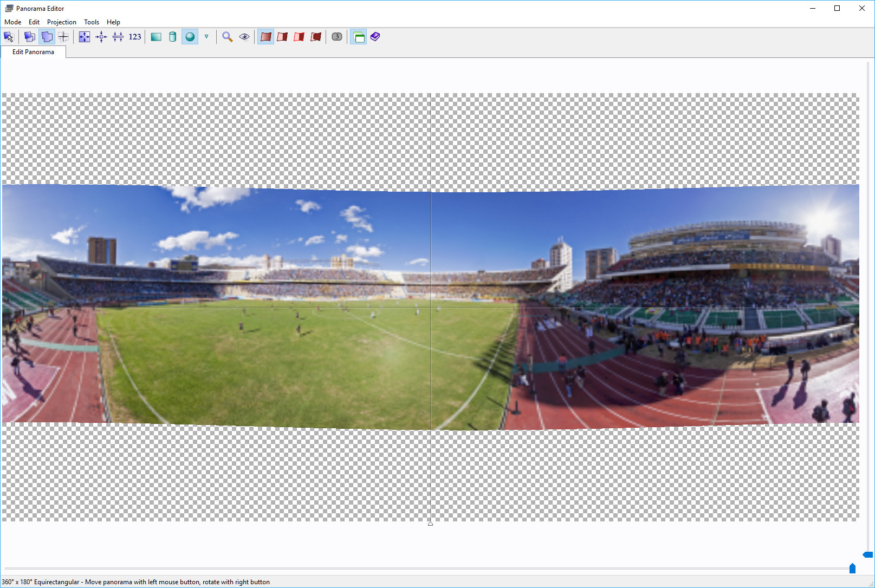Toggle the show image numbers button
The height and width of the screenshot is (588, 875).
pyautogui.click(x=337, y=37)
